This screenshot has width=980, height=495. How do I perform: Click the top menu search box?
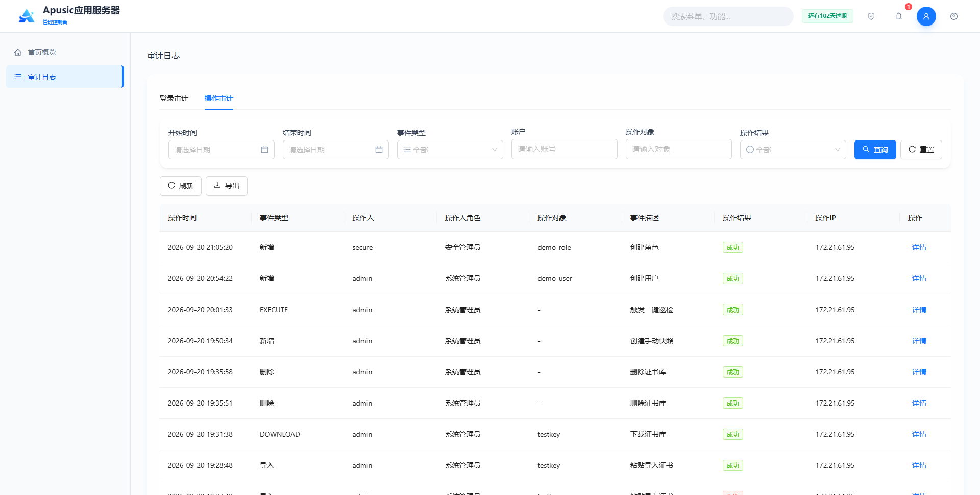pyautogui.click(x=728, y=16)
